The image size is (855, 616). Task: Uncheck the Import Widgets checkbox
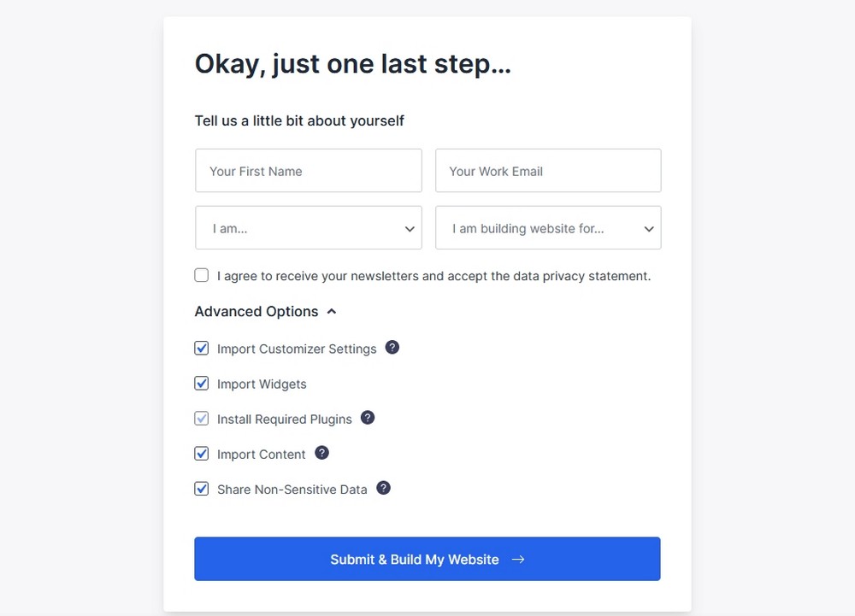click(202, 384)
